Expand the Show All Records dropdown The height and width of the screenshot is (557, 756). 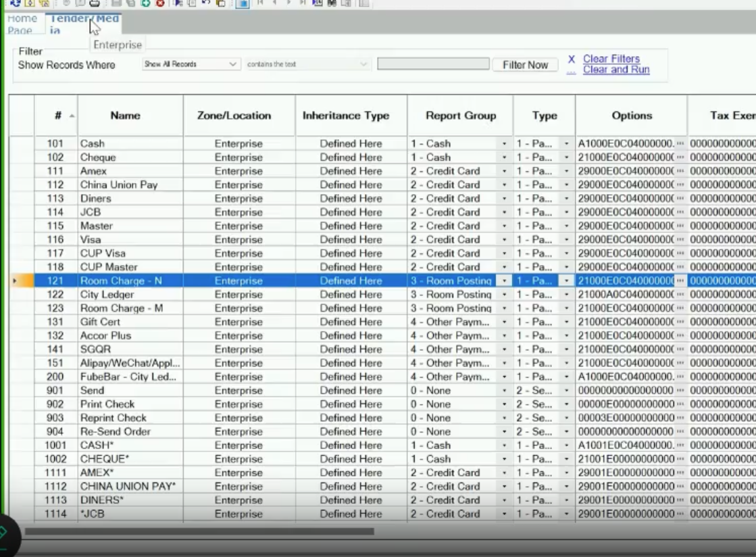(x=233, y=64)
